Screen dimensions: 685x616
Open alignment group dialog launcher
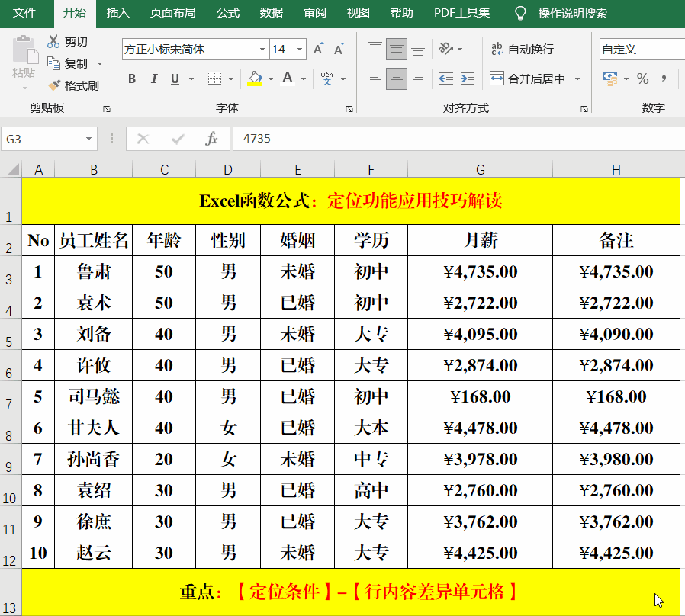pos(584,109)
